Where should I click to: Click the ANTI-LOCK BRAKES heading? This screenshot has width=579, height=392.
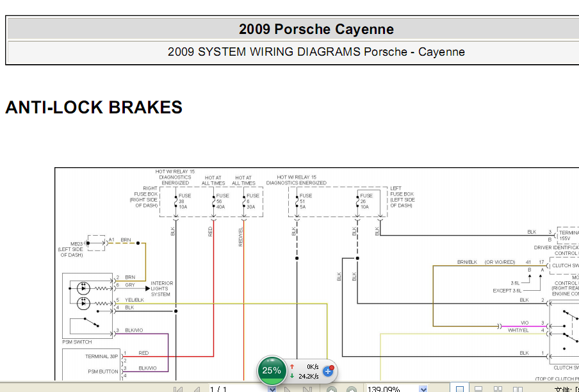click(x=94, y=107)
